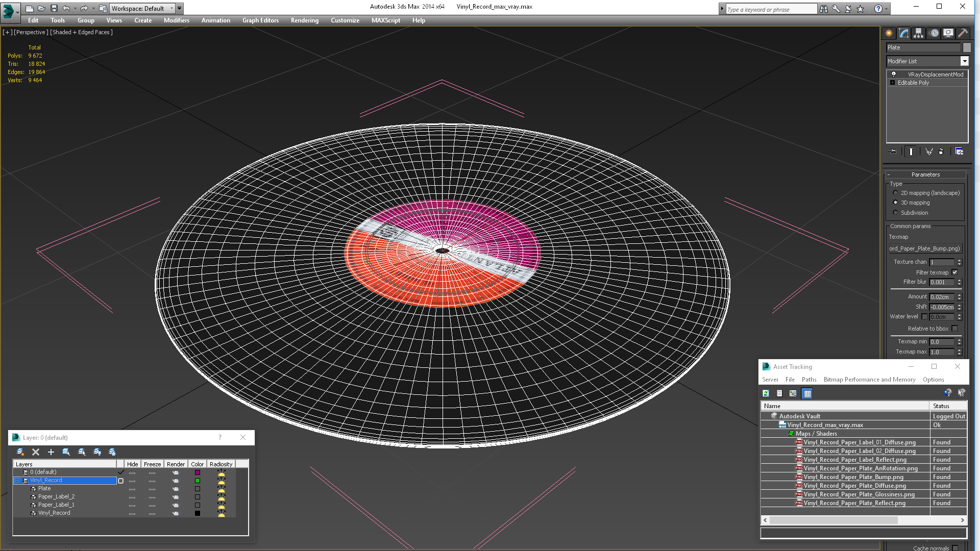The height and width of the screenshot is (551, 980).
Task: Toggle VRayDisplacementMod lightbulb on/off
Action: point(894,74)
